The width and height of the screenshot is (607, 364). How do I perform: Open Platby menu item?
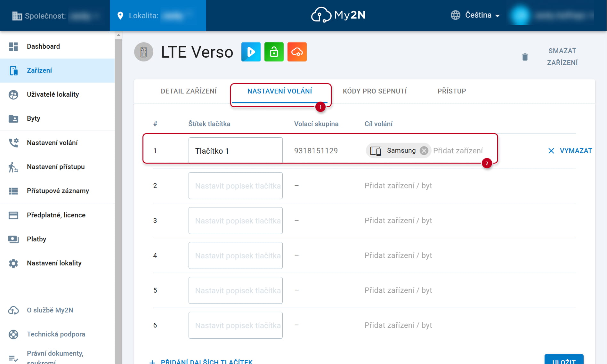tap(57, 239)
